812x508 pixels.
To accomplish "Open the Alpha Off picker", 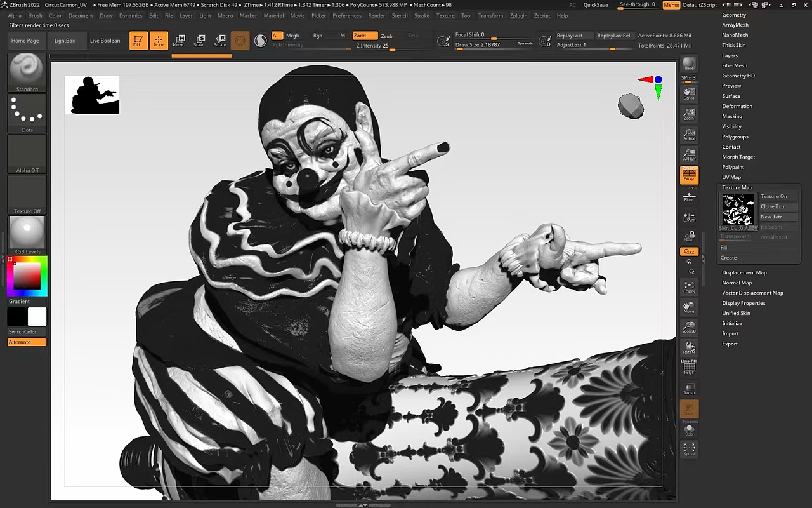I will (27, 154).
